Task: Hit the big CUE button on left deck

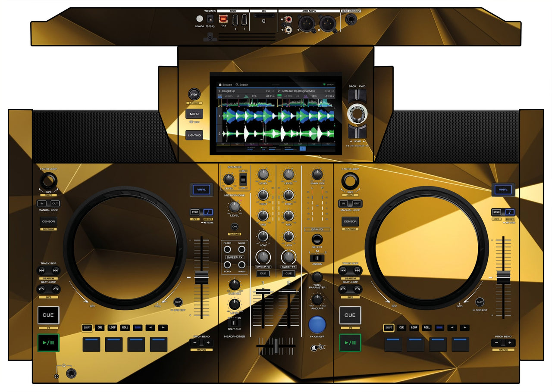Action: (48, 315)
